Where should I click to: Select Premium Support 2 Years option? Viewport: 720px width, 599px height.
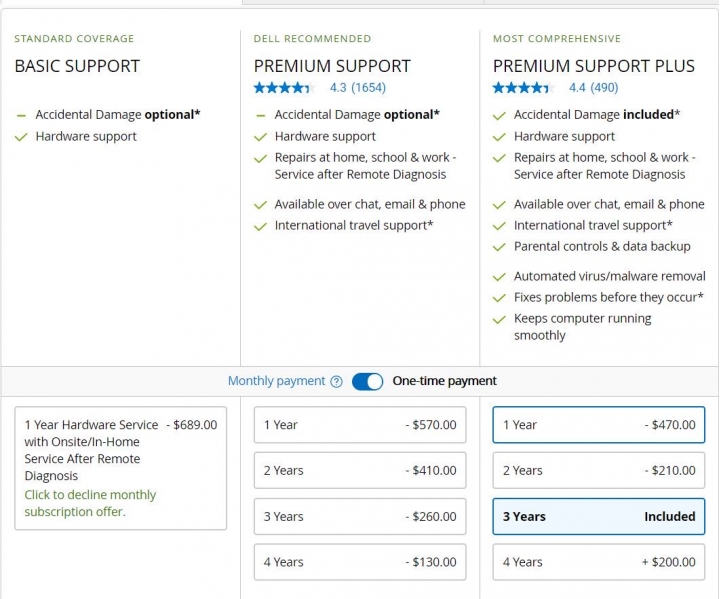pyautogui.click(x=360, y=470)
